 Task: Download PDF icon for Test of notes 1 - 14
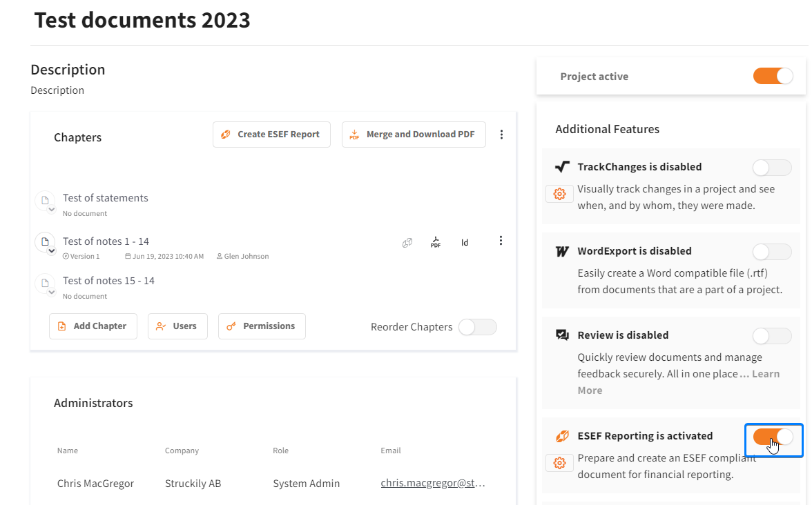tap(436, 242)
